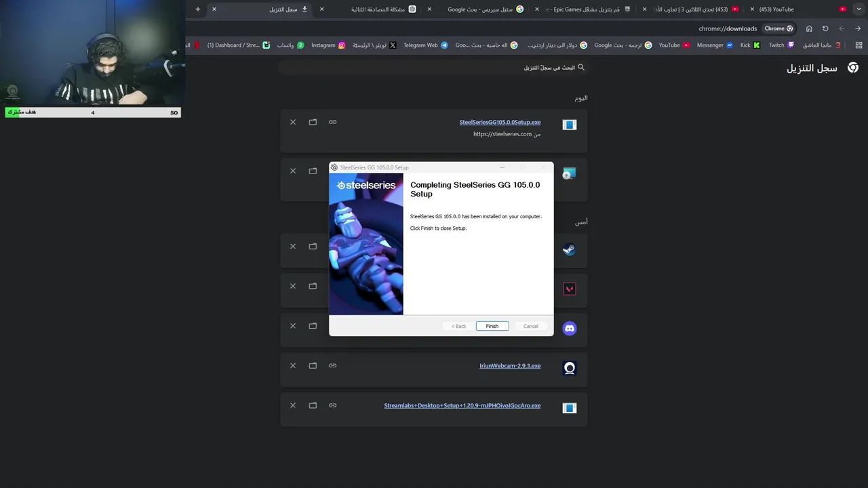Click Cancel in the SteelSeries Setup dialog
This screenshot has height=488, width=868.
531,326
